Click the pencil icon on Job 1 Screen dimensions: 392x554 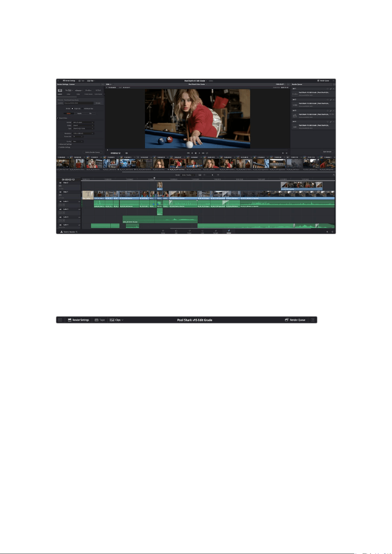coord(331,89)
